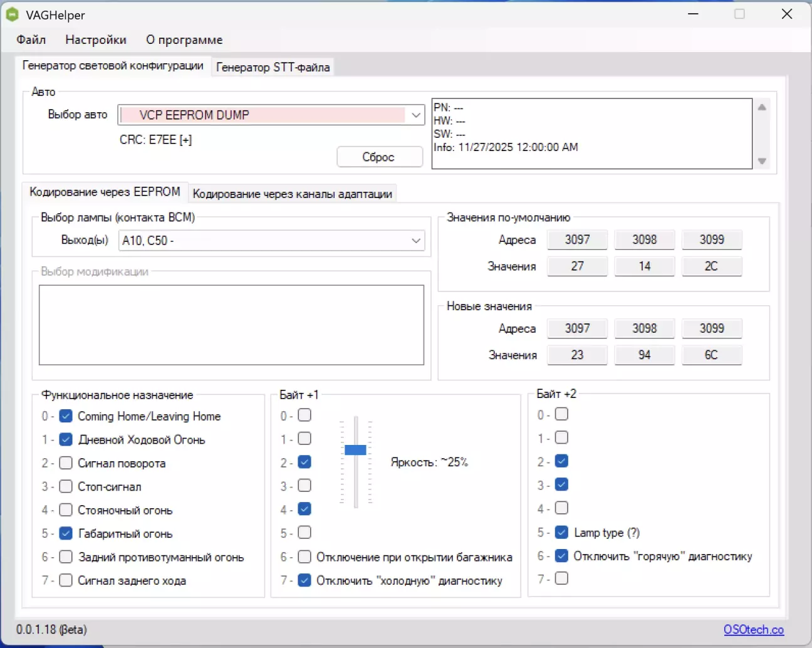
Task: Click the new value field showing 6C
Action: (711, 355)
